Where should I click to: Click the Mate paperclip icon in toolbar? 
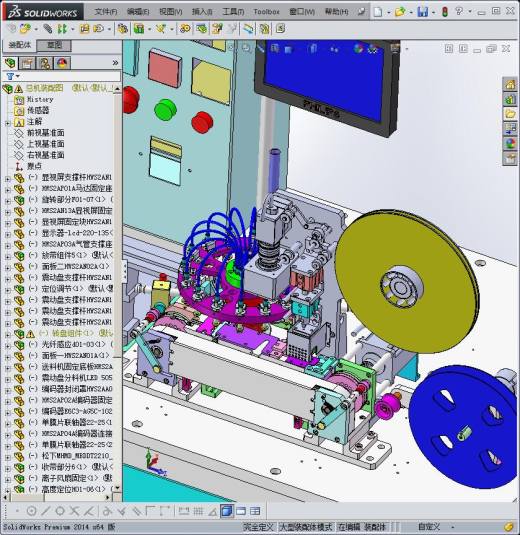tap(48, 29)
